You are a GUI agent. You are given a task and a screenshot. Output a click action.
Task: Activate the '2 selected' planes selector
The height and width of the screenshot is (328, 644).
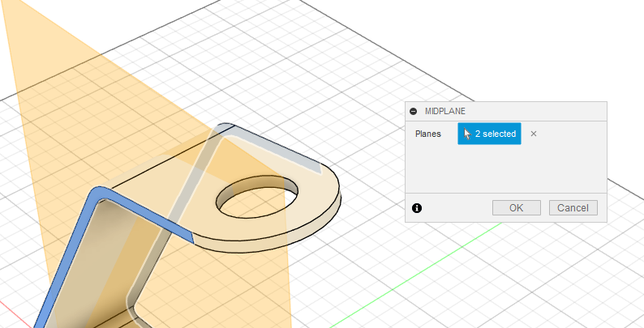point(489,134)
